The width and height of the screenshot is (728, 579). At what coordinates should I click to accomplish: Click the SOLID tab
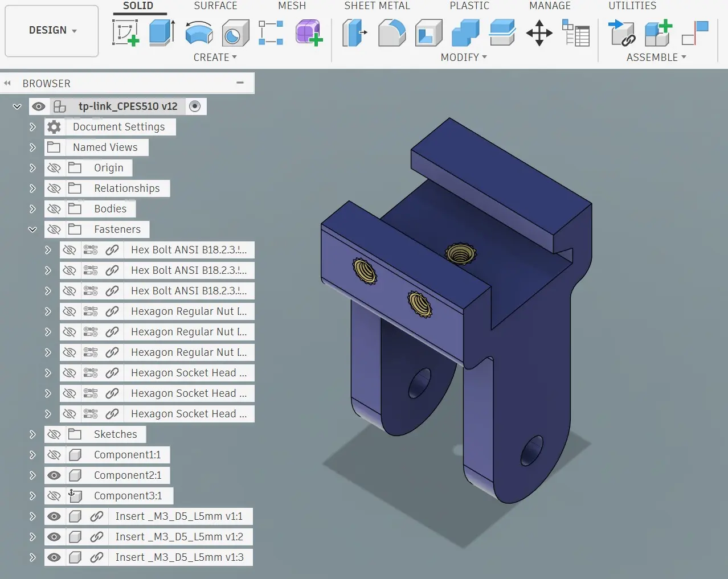(x=138, y=6)
